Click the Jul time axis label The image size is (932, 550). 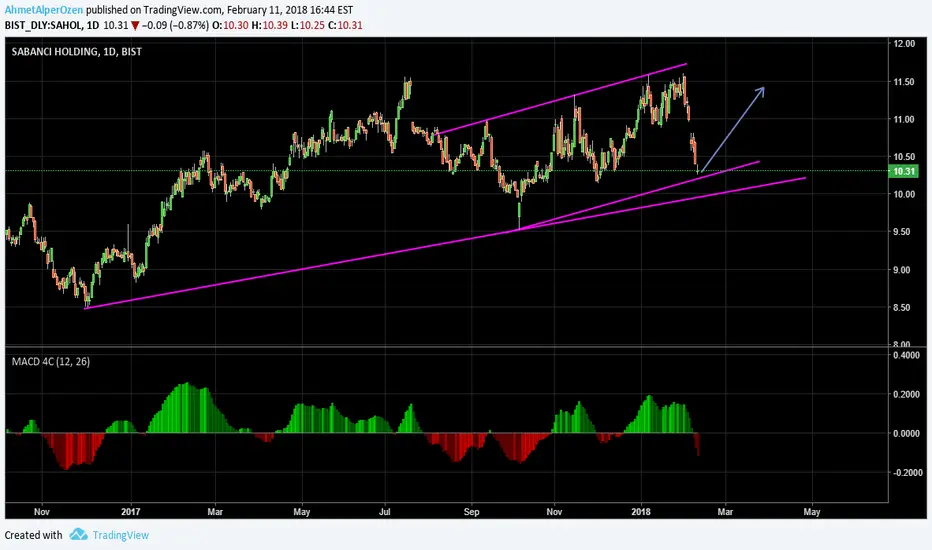tap(385, 511)
